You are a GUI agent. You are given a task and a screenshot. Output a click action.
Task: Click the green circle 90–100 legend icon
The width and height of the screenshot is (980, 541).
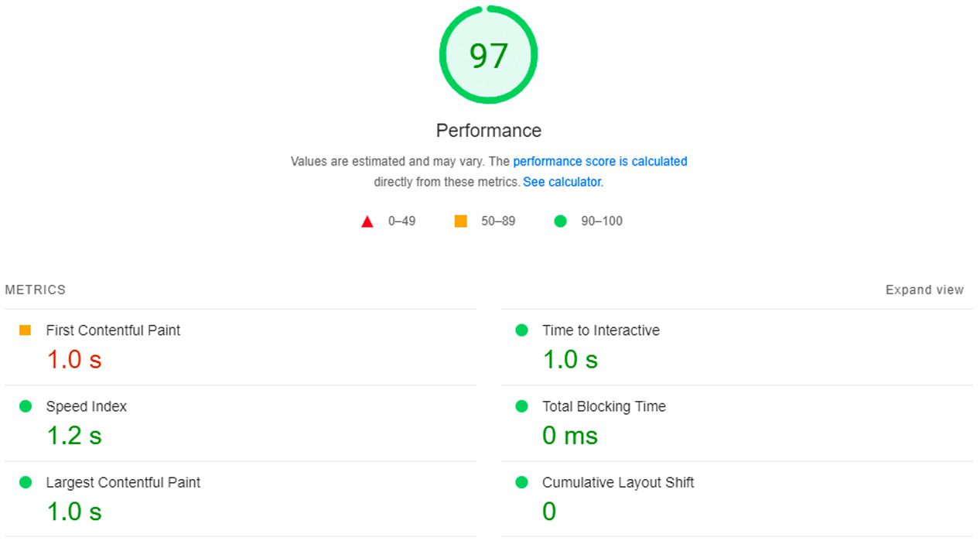[x=561, y=221]
